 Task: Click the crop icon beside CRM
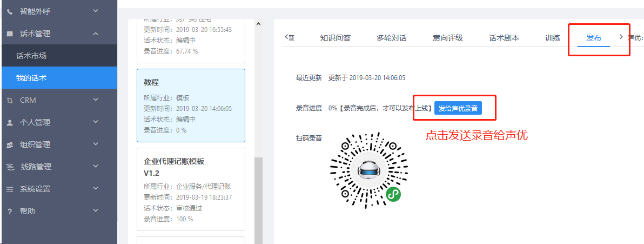10,101
